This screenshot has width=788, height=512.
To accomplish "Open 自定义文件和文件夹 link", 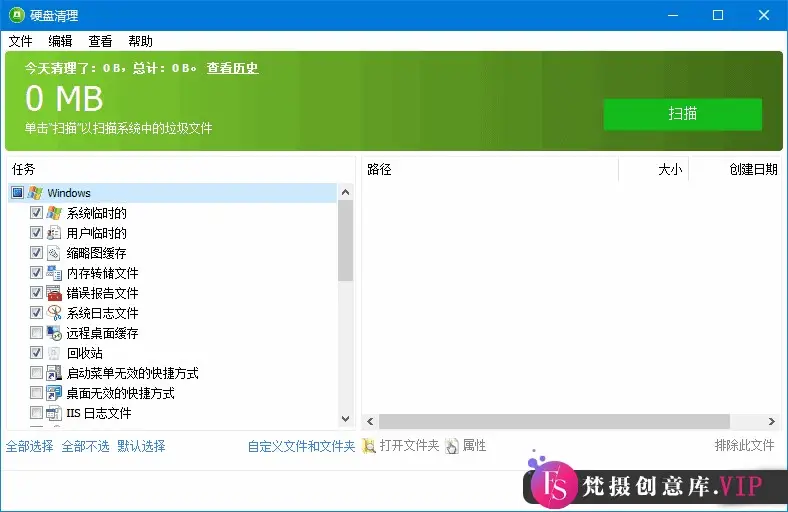I will coord(302,446).
